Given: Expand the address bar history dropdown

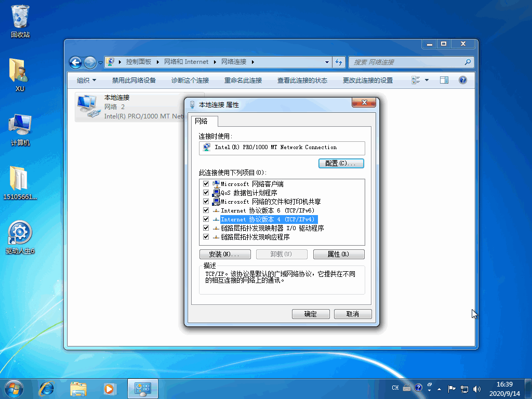Looking at the screenshot, I should (x=327, y=62).
